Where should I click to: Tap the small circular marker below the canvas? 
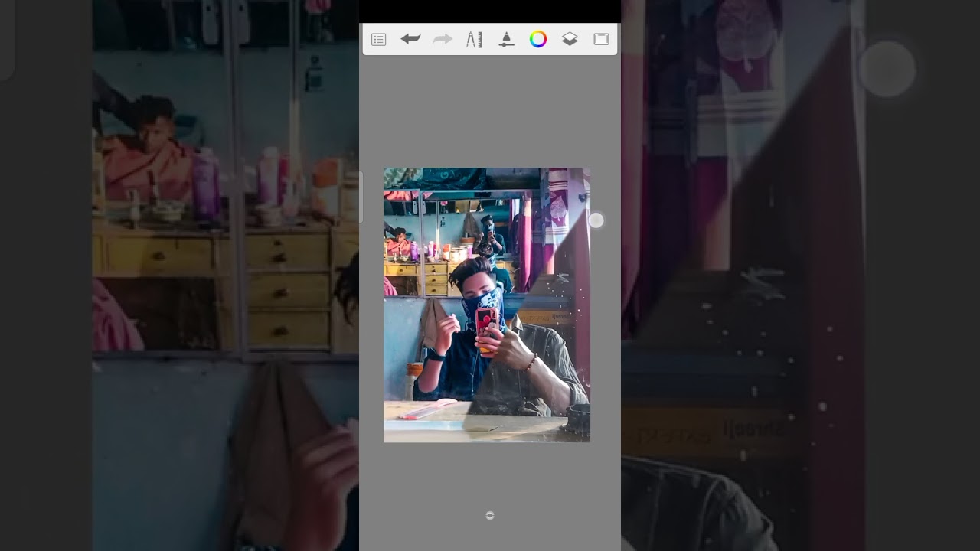tap(490, 516)
